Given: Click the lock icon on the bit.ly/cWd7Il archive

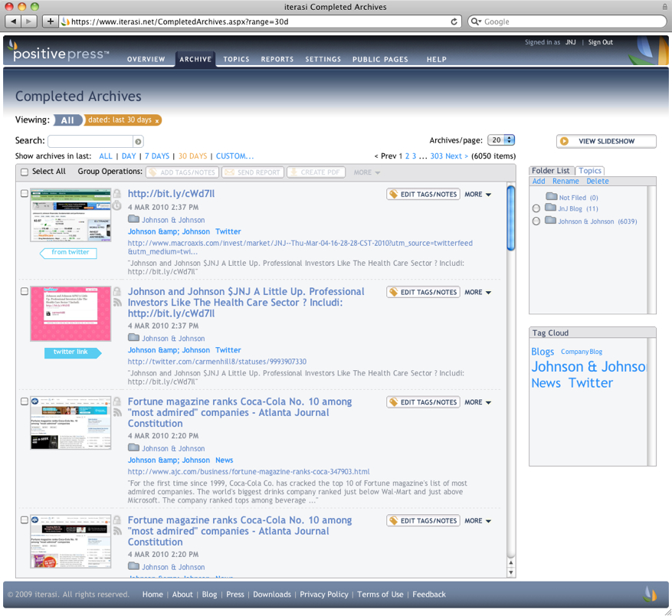Looking at the screenshot, I should point(116,194).
